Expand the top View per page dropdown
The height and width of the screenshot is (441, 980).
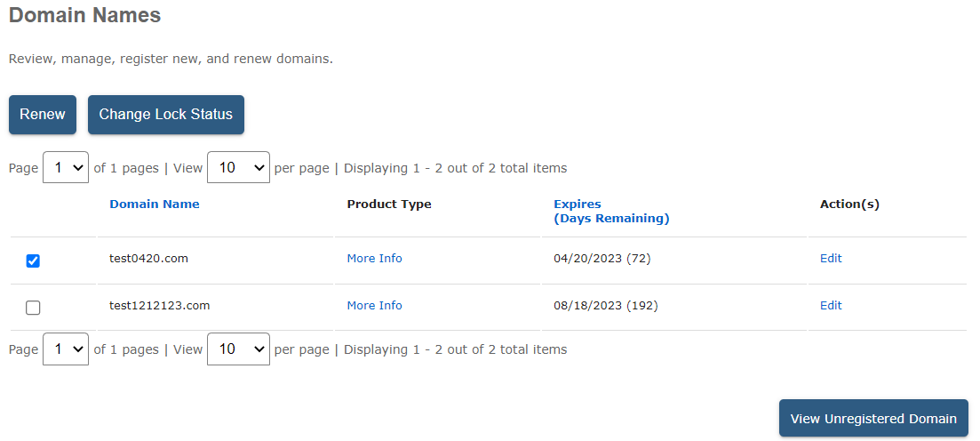[x=238, y=167]
